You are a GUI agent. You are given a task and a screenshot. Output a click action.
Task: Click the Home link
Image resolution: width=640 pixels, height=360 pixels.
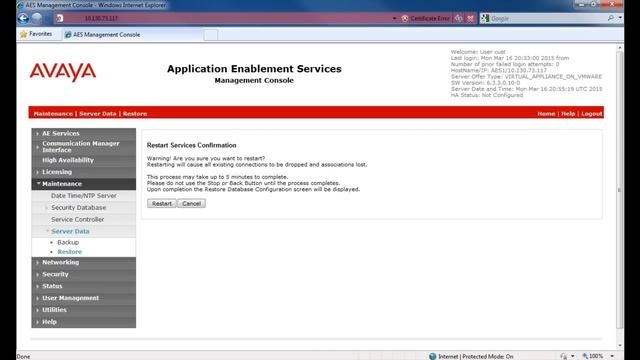(546, 113)
